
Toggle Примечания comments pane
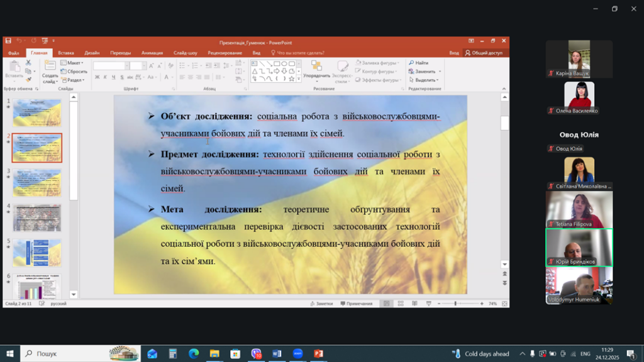[356, 304]
